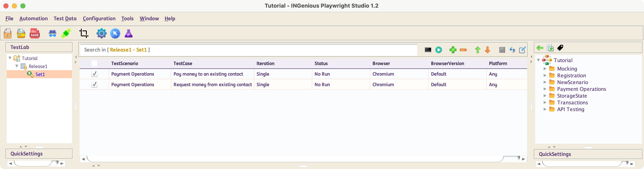Click the purple flask icon
The height and width of the screenshot is (169, 644).
[x=129, y=33]
